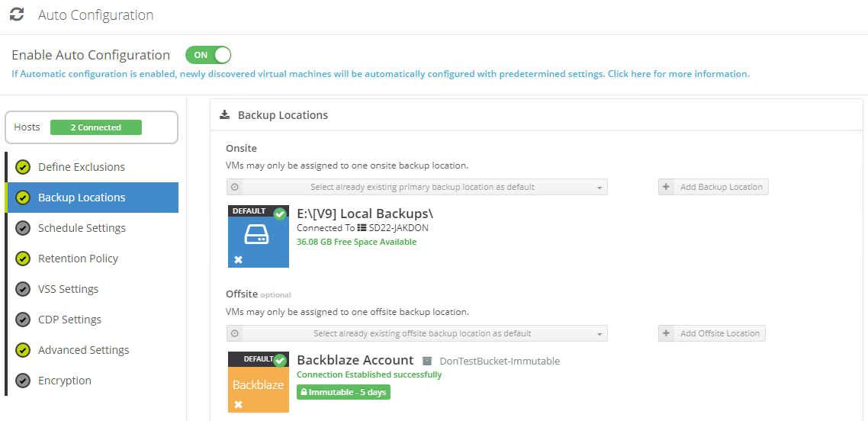
Task: Click the bucket icon beside DonTestBucket-Immutable
Action: (x=427, y=361)
